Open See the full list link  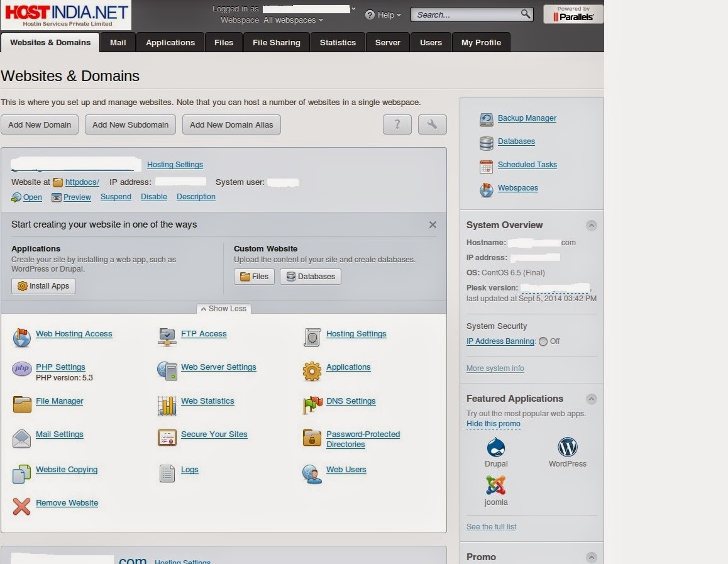(x=491, y=527)
